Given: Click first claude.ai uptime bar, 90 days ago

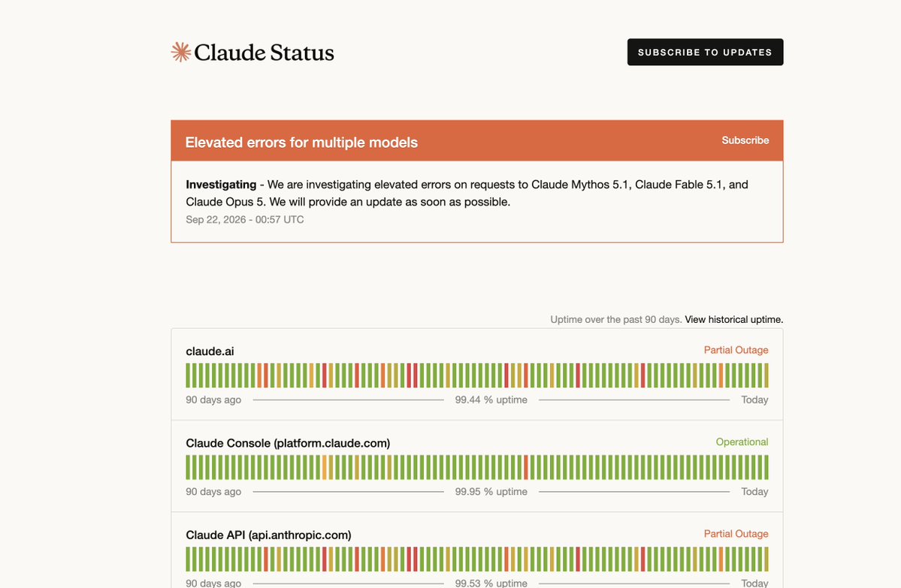Looking at the screenshot, I should click(188, 375).
